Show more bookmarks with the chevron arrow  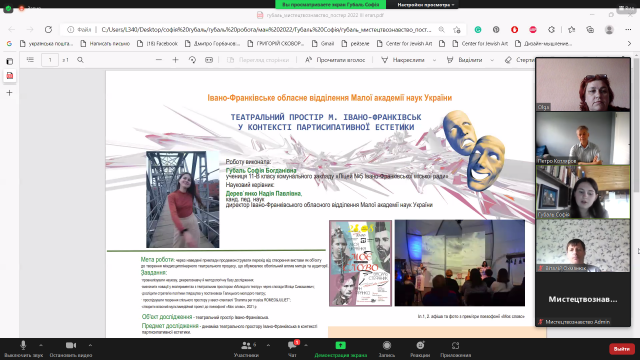tap(629, 43)
